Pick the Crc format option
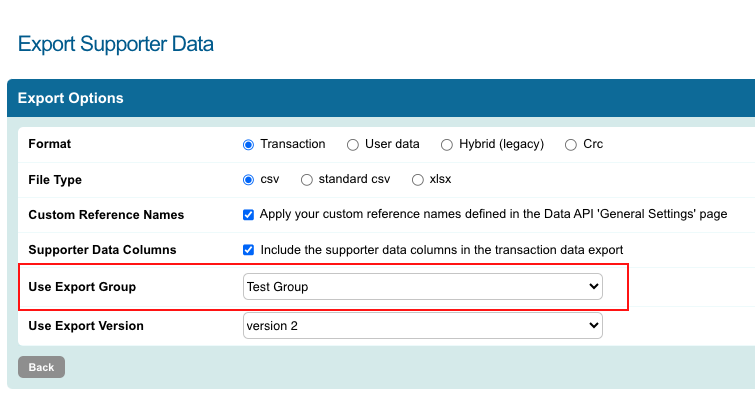The image size is (755, 405). [571, 145]
